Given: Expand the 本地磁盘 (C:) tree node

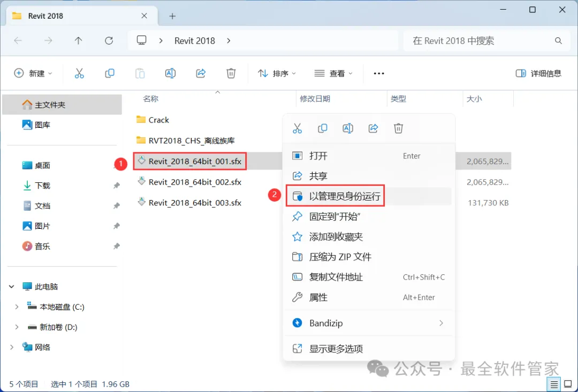Looking at the screenshot, I should click(17, 306).
